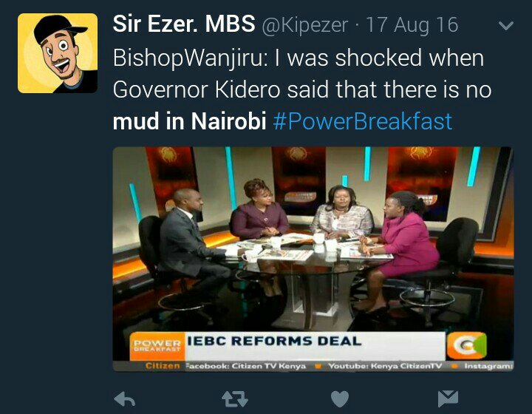
Task: Click the Youtube: Kenya CitizenTV ticker text
Action: coord(385,366)
